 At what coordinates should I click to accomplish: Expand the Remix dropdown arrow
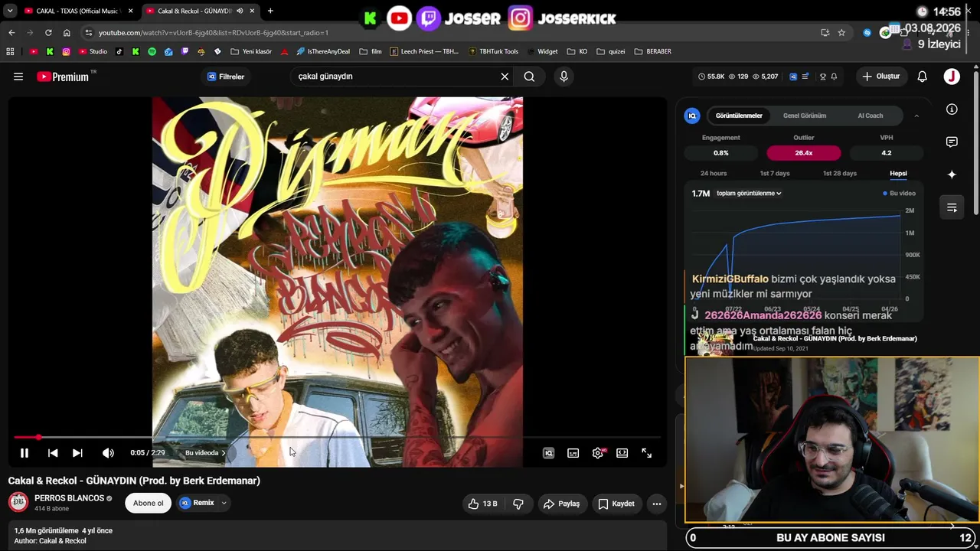tap(224, 503)
